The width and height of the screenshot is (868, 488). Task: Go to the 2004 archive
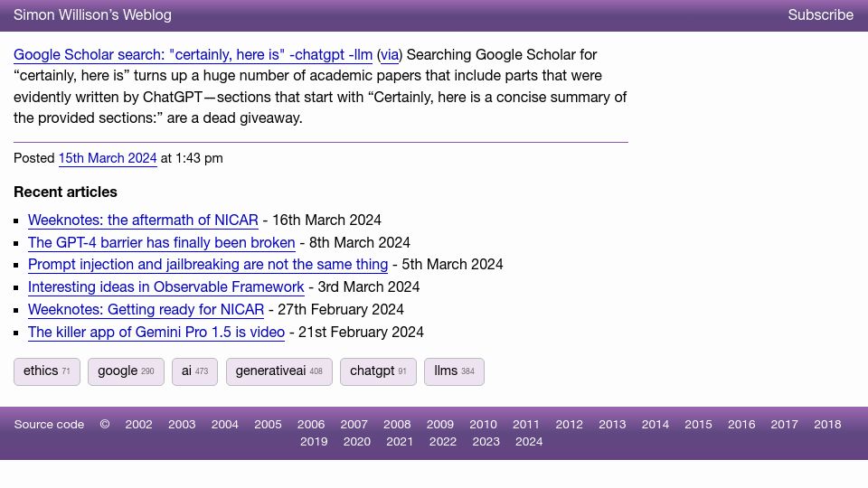point(225,425)
